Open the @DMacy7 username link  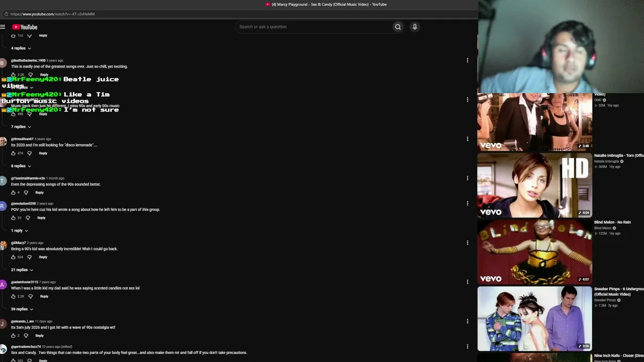point(19,243)
